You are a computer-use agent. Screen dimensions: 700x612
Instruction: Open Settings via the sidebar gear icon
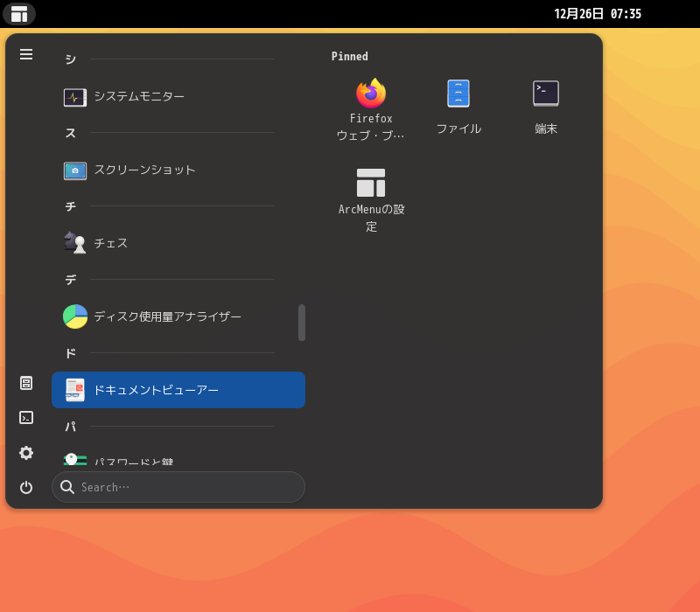click(26, 453)
